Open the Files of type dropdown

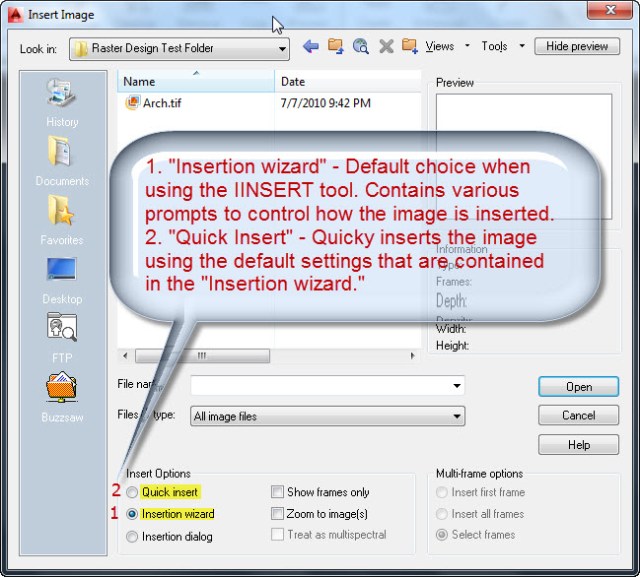click(327, 416)
